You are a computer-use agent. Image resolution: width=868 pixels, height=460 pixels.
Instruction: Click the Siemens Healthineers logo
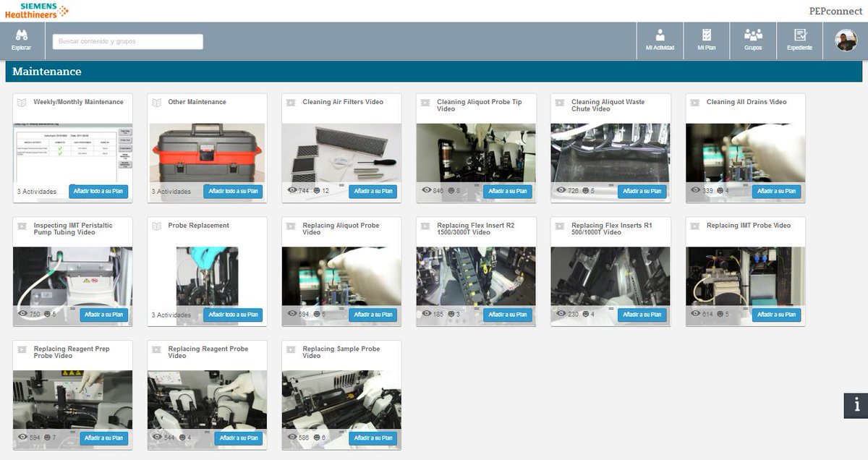point(36,10)
